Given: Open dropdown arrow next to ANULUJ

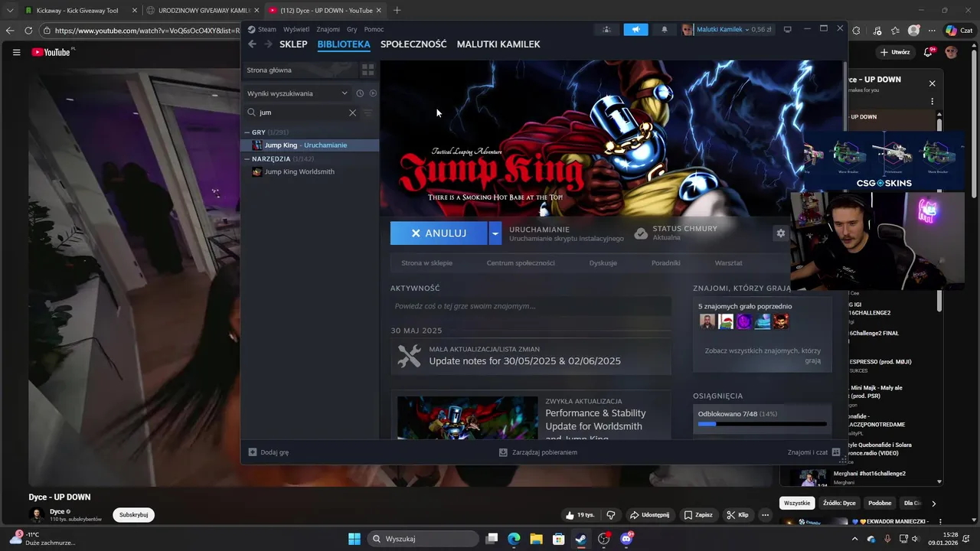Looking at the screenshot, I should (495, 233).
